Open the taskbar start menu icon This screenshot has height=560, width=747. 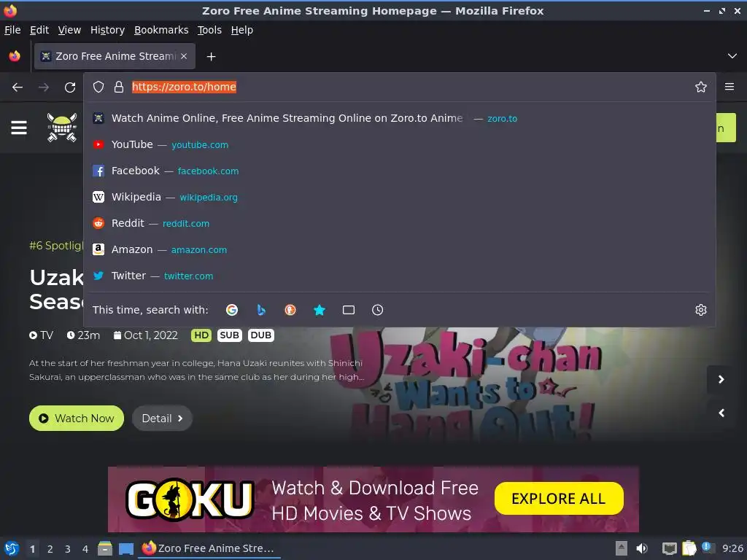(12, 548)
